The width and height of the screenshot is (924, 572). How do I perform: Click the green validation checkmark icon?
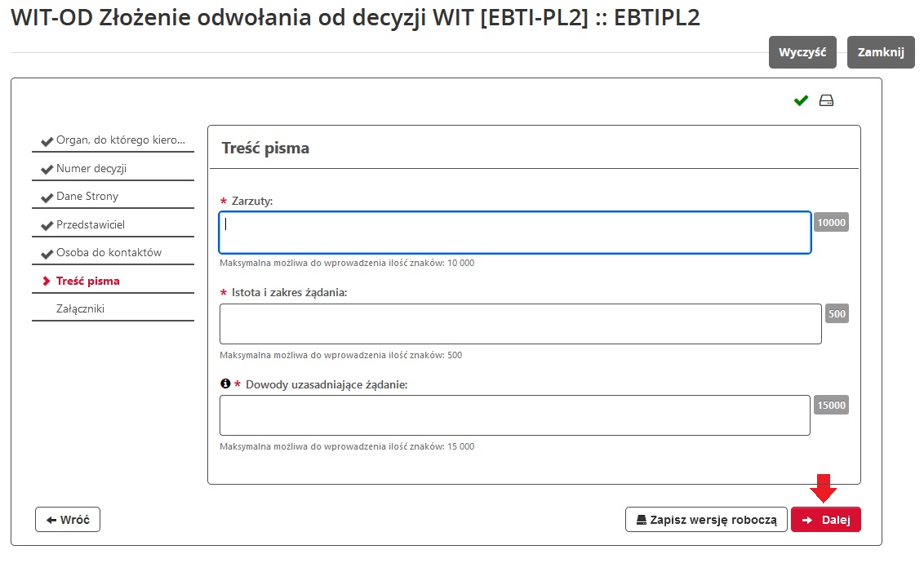point(800,100)
